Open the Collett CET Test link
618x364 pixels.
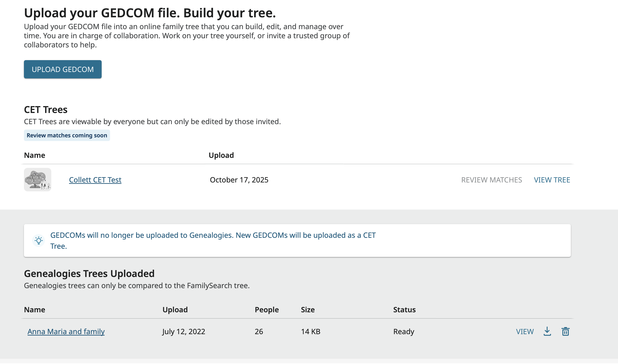[x=95, y=180]
